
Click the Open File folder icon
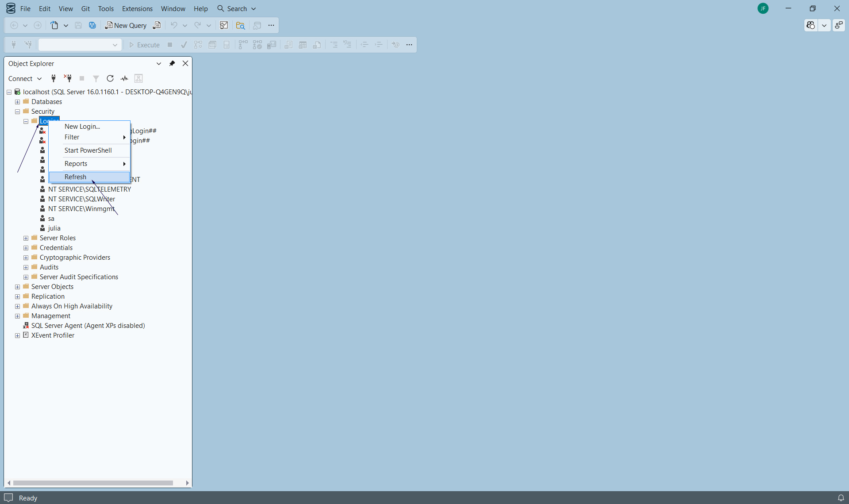(240, 25)
